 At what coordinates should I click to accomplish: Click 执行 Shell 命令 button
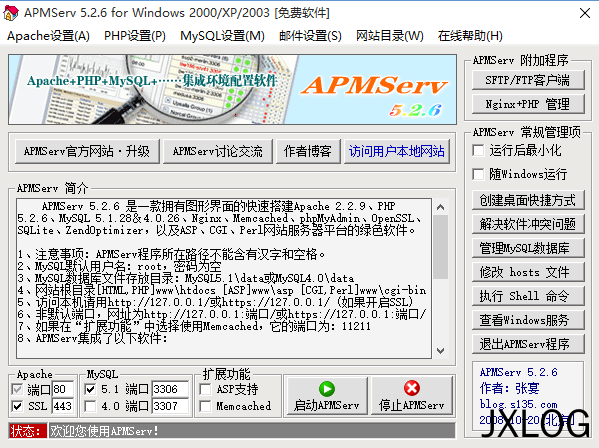528,296
